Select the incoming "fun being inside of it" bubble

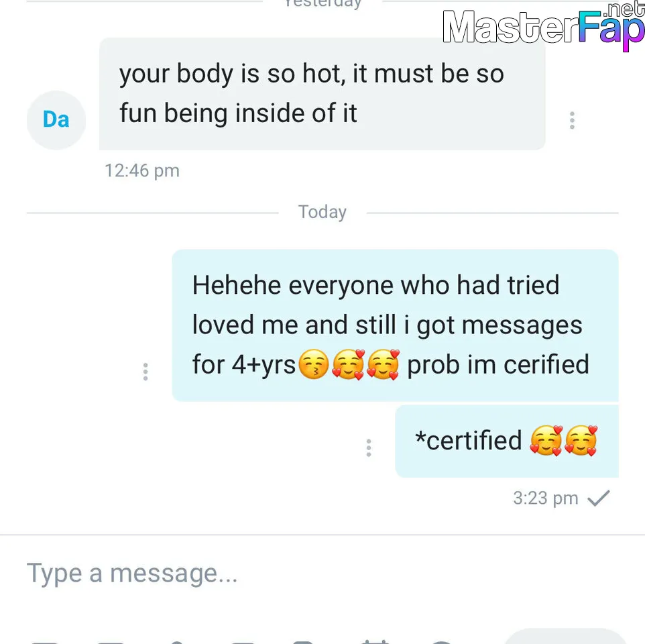point(322,94)
